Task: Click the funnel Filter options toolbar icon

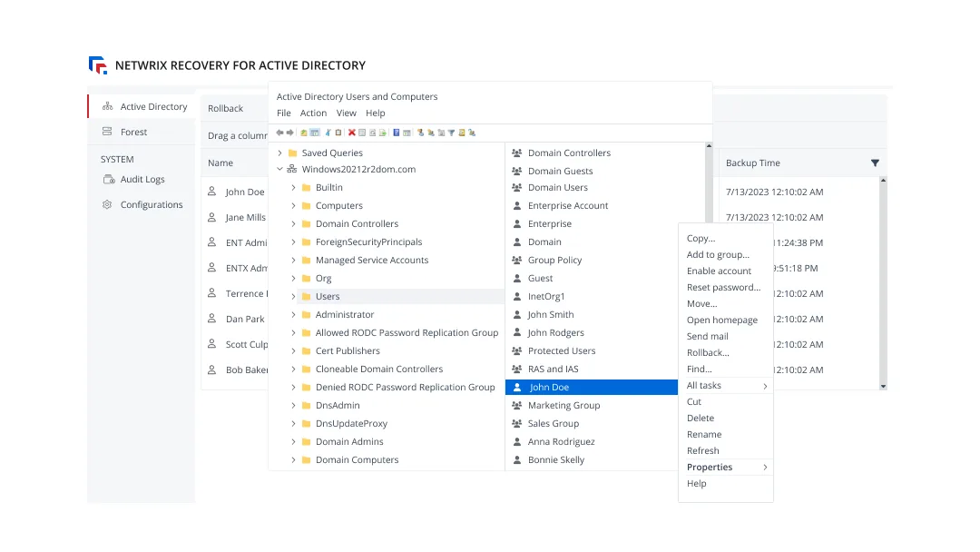Action: (x=451, y=133)
